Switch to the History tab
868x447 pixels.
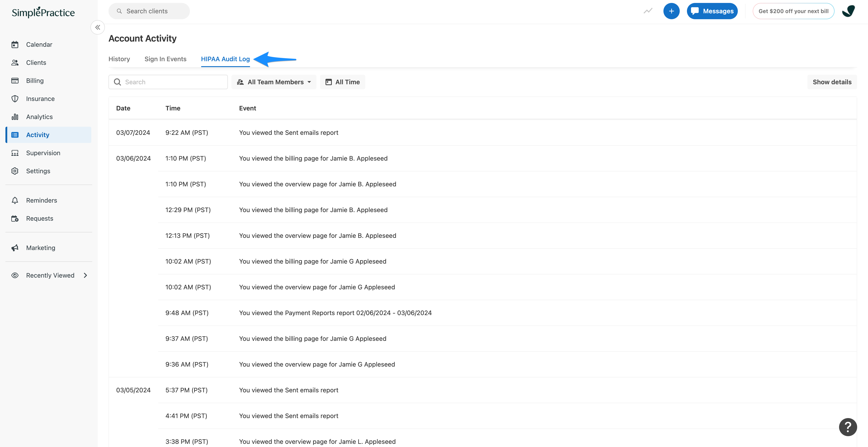119,59
